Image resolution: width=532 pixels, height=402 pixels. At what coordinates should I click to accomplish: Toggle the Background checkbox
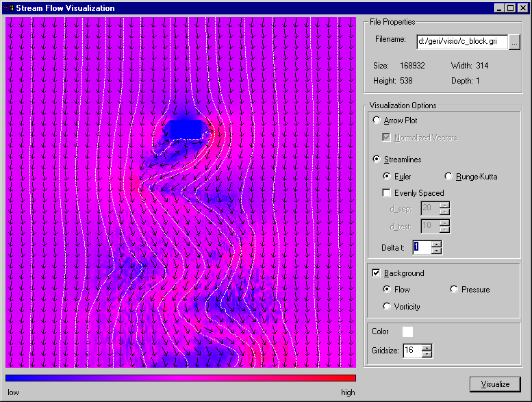[376, 273]
